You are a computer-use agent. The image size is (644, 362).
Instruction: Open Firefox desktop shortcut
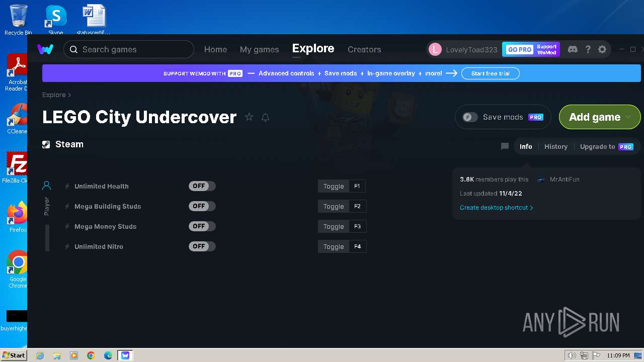(x=18, y=217)
